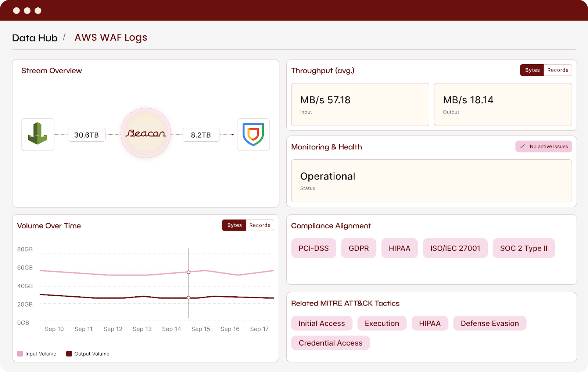Click the 20GB axis label
Screen dimensions: 588x372
pyautogui.click(x=25, y=304)
